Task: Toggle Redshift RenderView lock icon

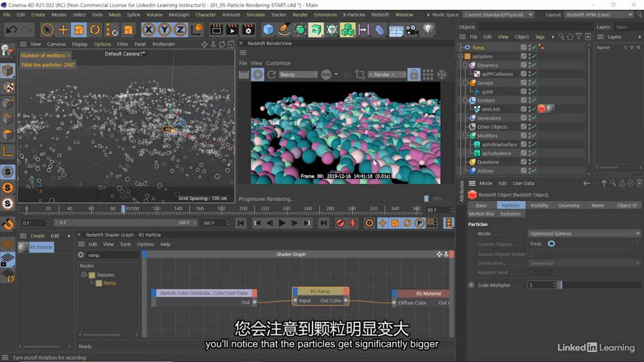Action: point(414,75)
